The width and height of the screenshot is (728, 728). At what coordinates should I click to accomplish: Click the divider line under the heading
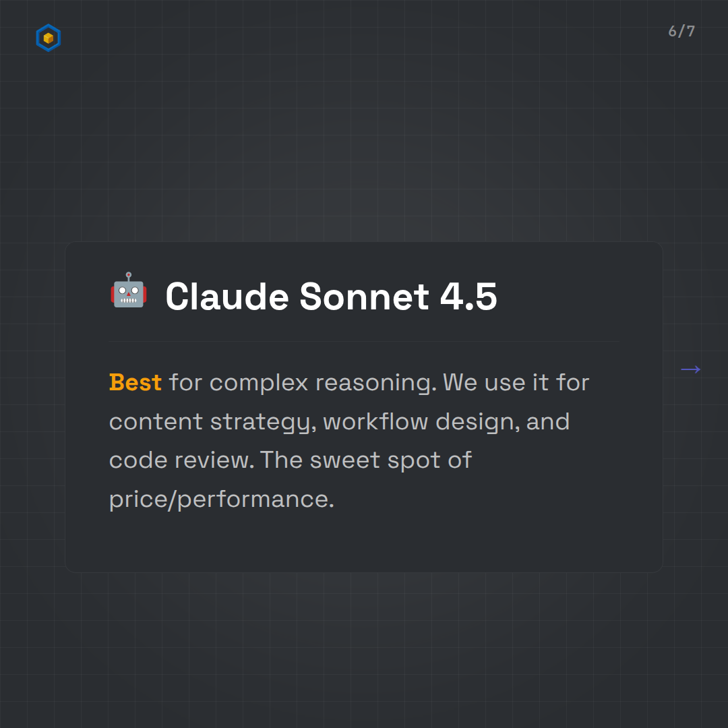[x=364, y=342]
